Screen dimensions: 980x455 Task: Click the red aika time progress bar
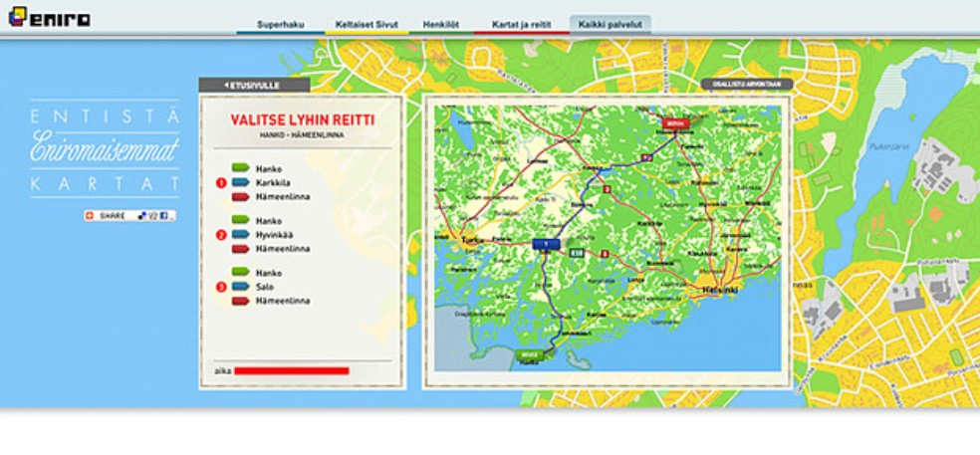291,370
